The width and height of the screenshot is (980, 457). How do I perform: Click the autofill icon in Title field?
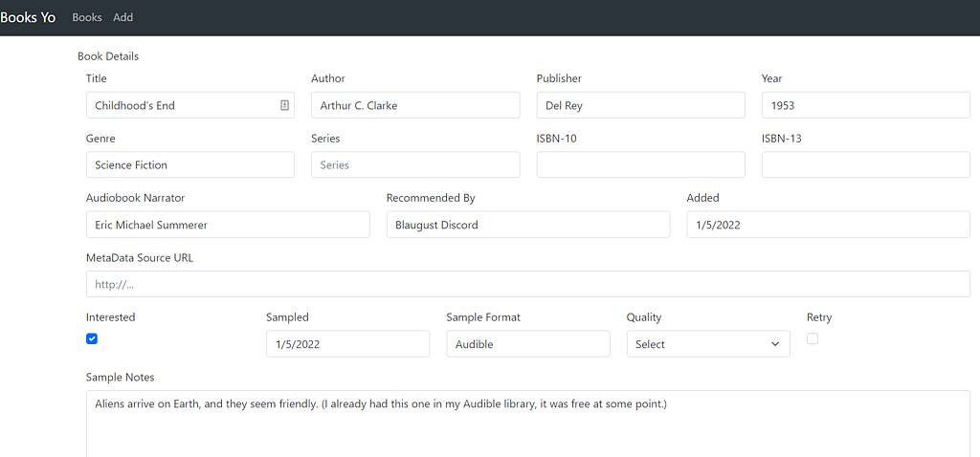[x=284, y=105]
